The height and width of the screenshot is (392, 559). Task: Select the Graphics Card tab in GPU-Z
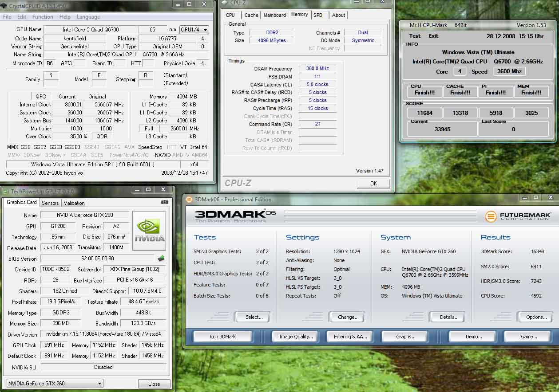[22, 202]
